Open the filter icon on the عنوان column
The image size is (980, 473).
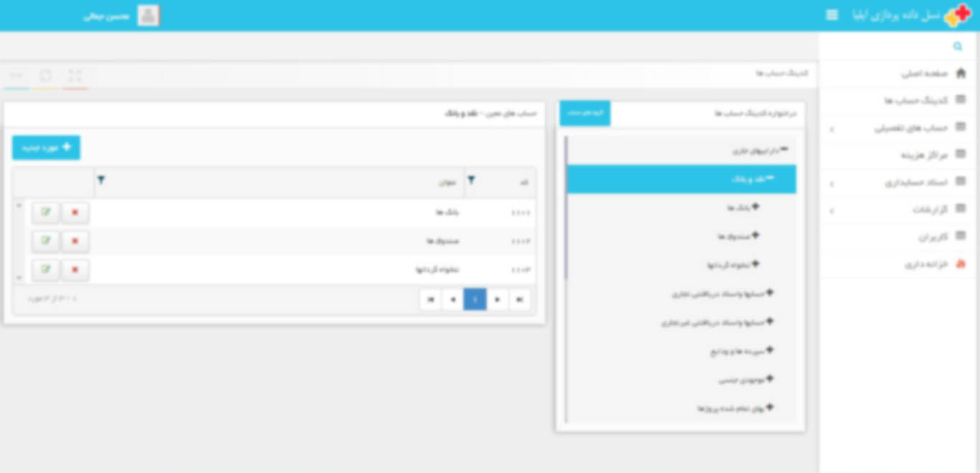pos(101,181)
